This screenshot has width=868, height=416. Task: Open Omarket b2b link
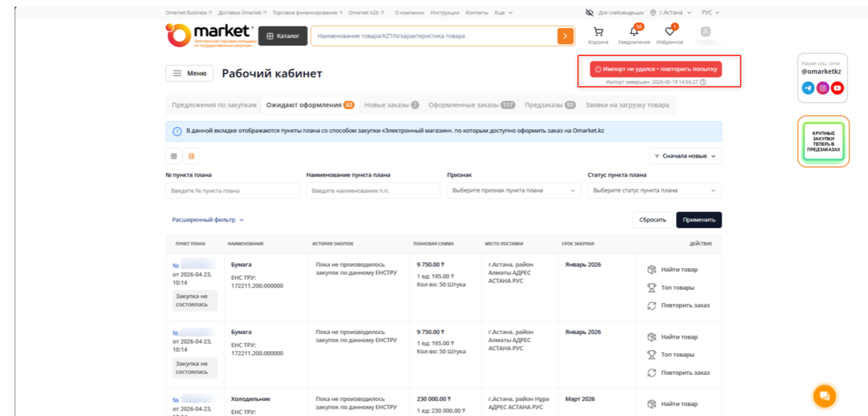pyautogui.click(x=368, y=13)
